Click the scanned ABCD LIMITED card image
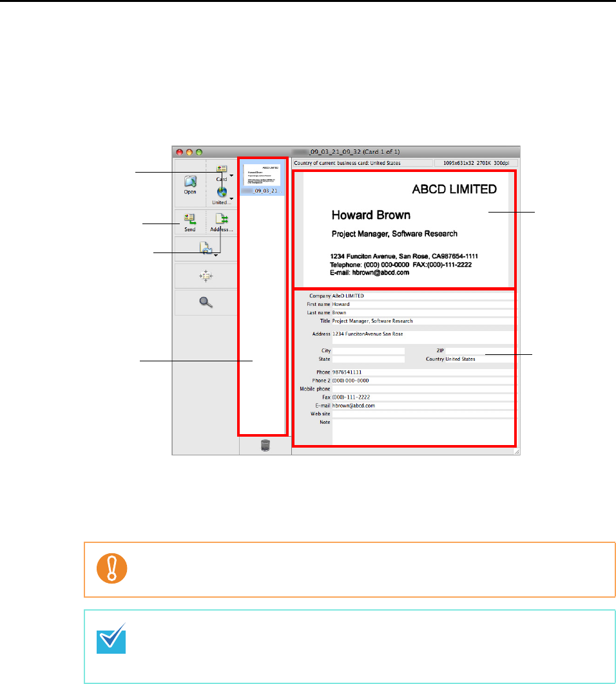 406,230
